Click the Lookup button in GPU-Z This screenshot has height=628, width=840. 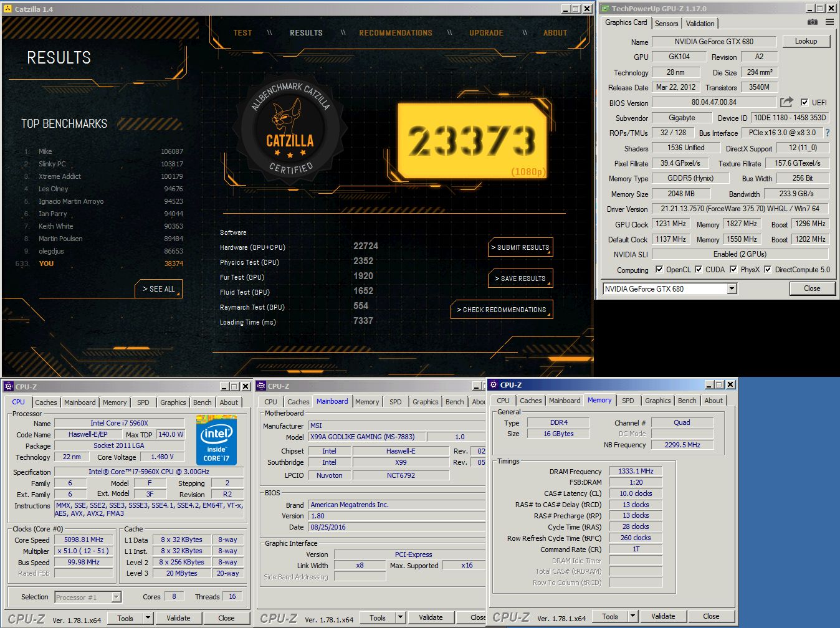click(806, 41)
